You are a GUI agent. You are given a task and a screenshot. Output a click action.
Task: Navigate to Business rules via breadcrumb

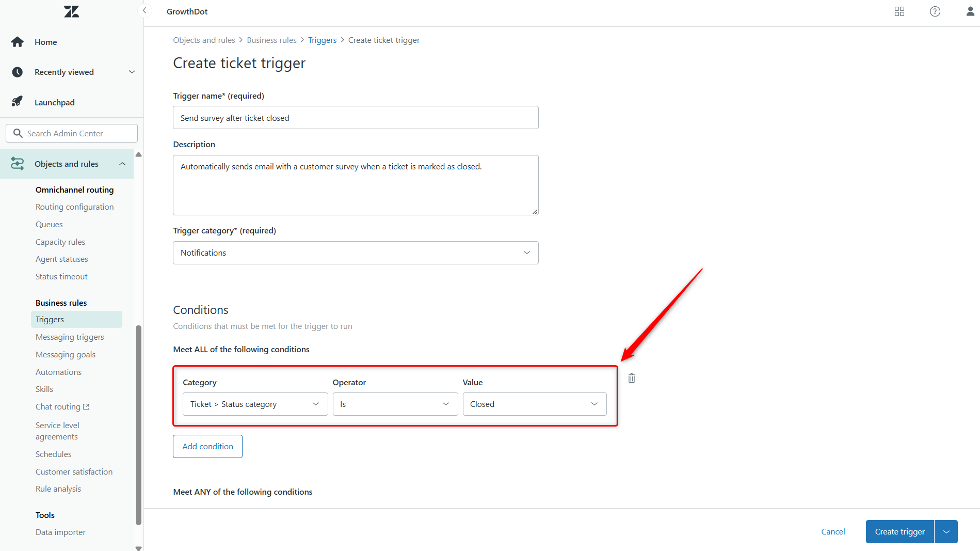click(271, 40)
